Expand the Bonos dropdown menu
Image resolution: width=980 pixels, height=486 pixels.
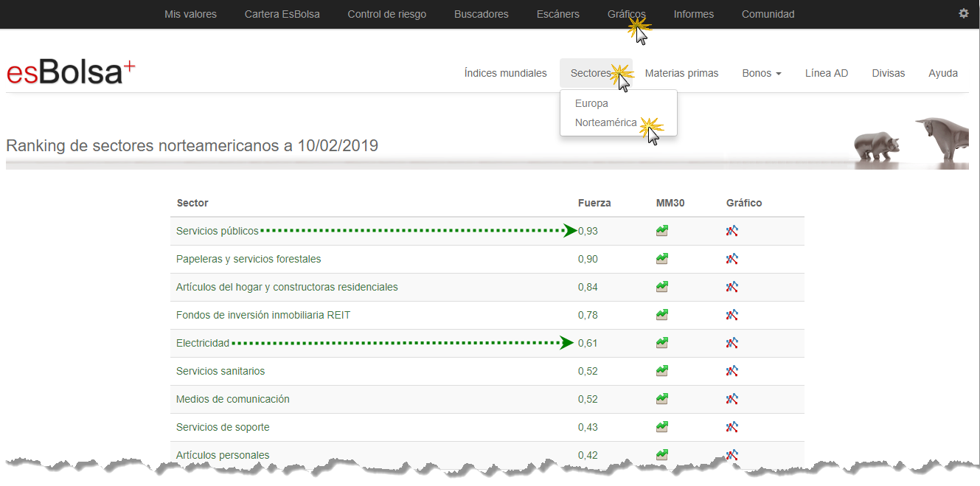[x=761, y=73]
